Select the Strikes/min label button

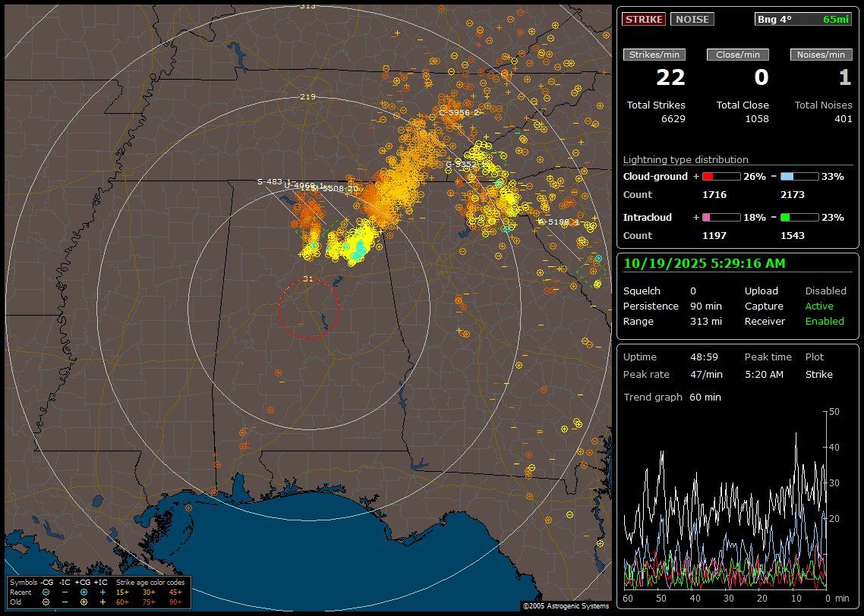coord(654,55)
